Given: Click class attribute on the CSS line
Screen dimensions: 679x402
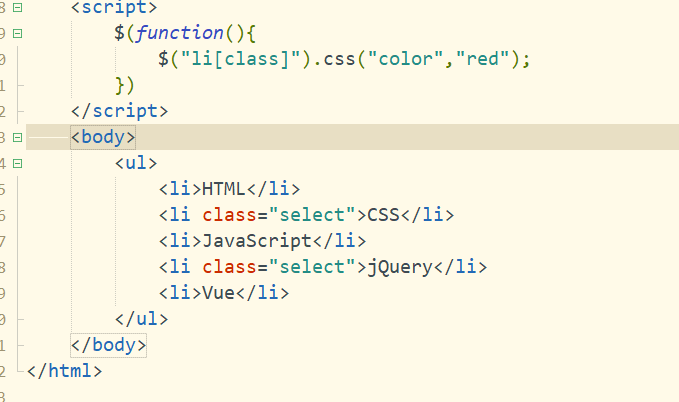Looking at the screenshot, I should click(229, 215).
